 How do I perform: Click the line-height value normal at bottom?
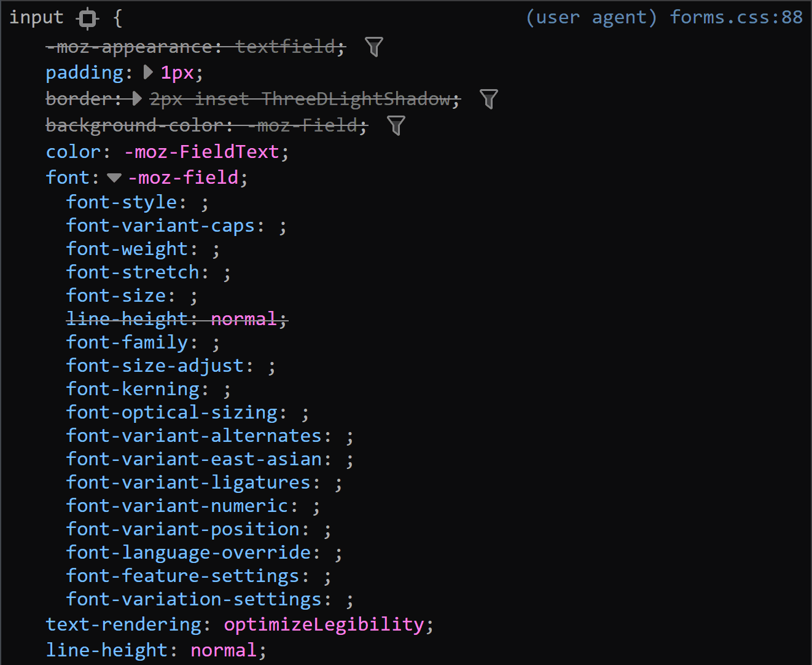222,650
